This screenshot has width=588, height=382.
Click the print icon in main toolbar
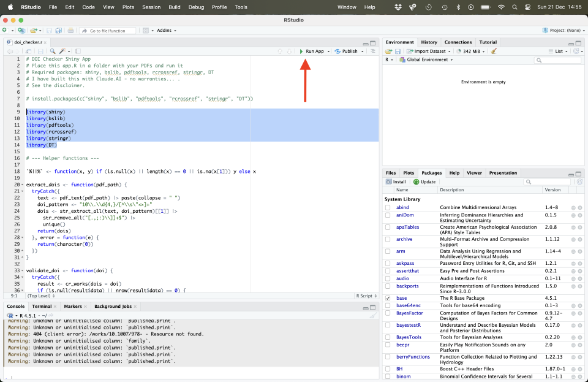pyautogui.click(x=71, y=30)
